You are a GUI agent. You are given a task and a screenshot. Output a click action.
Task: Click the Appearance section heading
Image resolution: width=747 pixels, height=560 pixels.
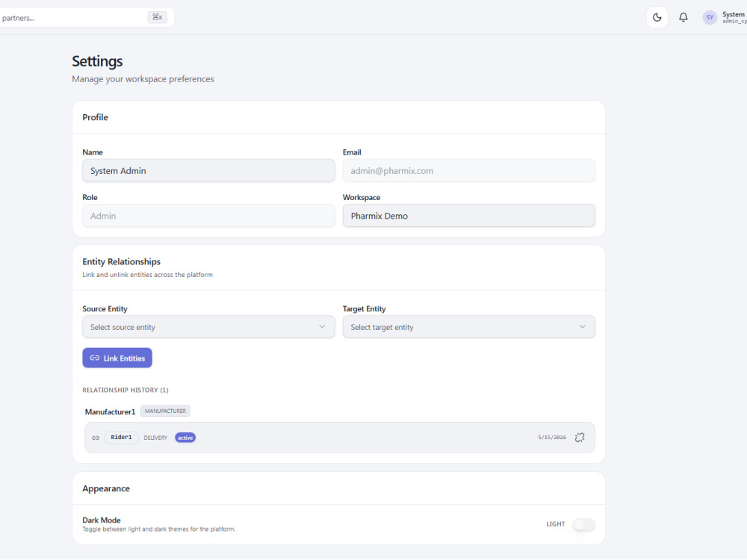coord(106,488)
